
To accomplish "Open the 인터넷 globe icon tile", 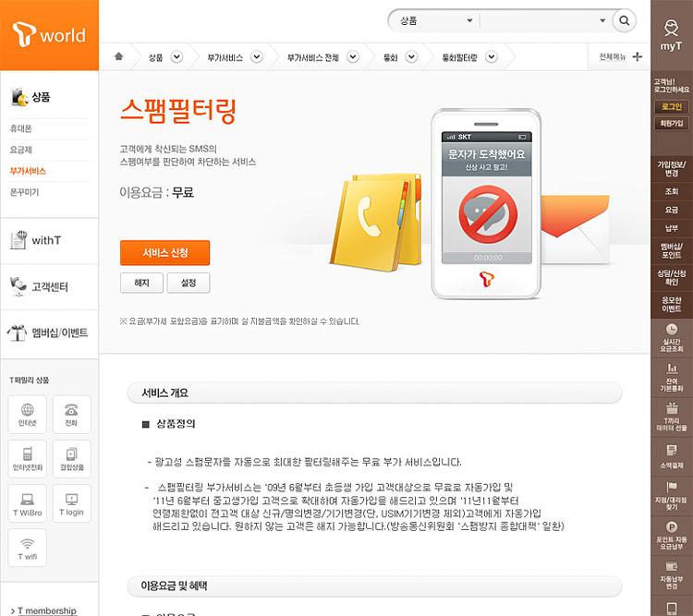I will click(27, 414).
